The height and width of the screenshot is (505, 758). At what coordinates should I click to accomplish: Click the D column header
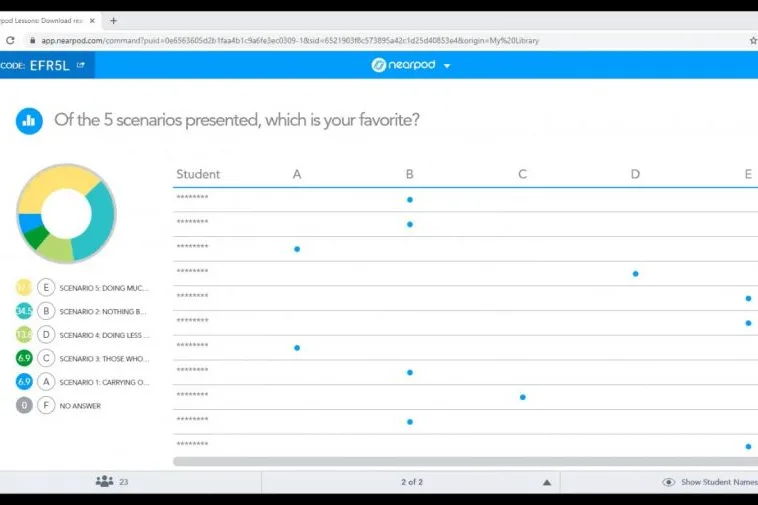(x=635, y=174)
